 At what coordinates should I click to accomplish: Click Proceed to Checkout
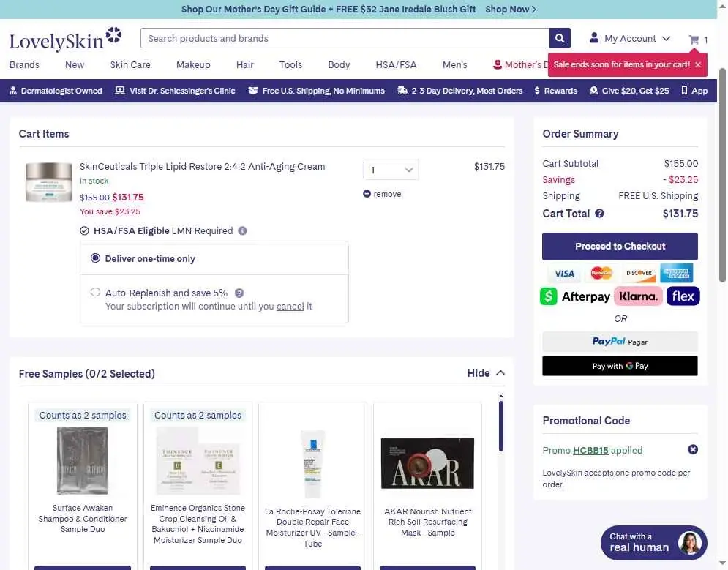tap(620, 246)
